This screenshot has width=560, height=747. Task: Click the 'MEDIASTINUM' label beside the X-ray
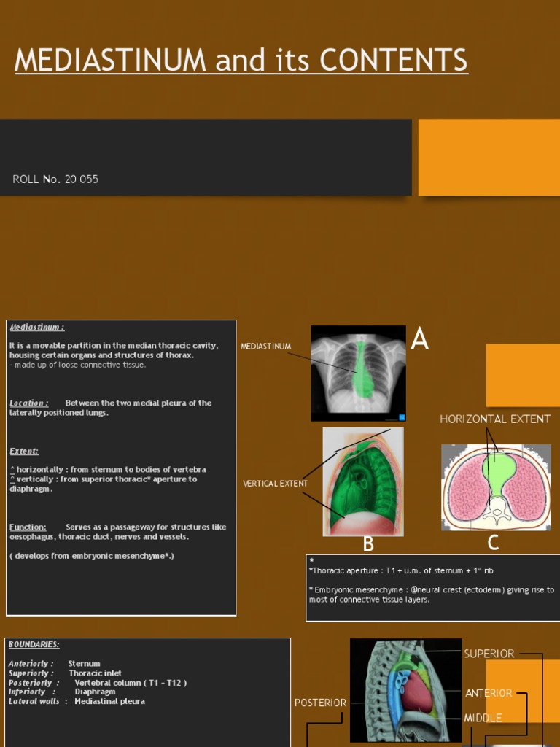pos(265,347)
